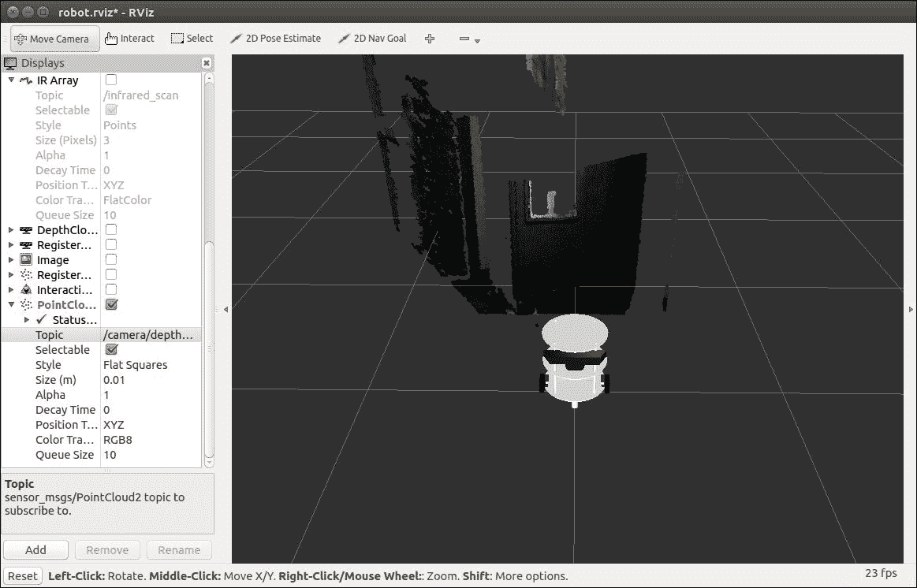Uncheck the PointCloud Selectable checkbox
The image size is (917, 588).
click(111, 350)
